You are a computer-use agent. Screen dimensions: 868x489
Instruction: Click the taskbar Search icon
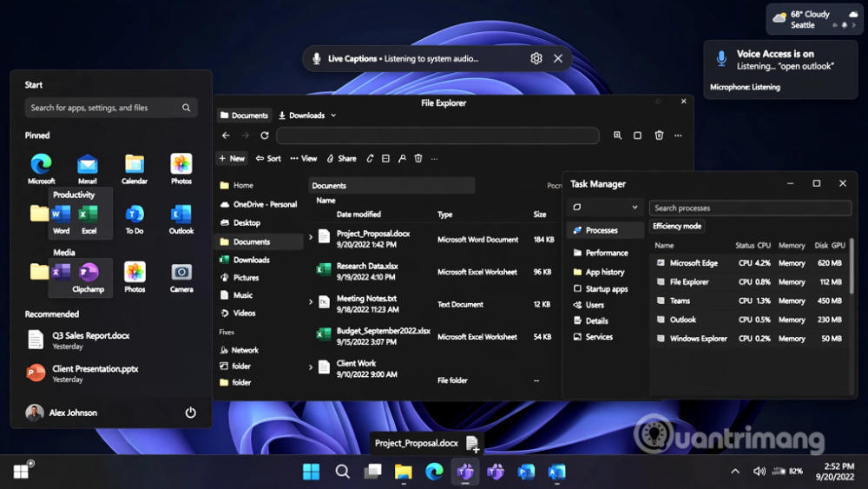[343, 472]
